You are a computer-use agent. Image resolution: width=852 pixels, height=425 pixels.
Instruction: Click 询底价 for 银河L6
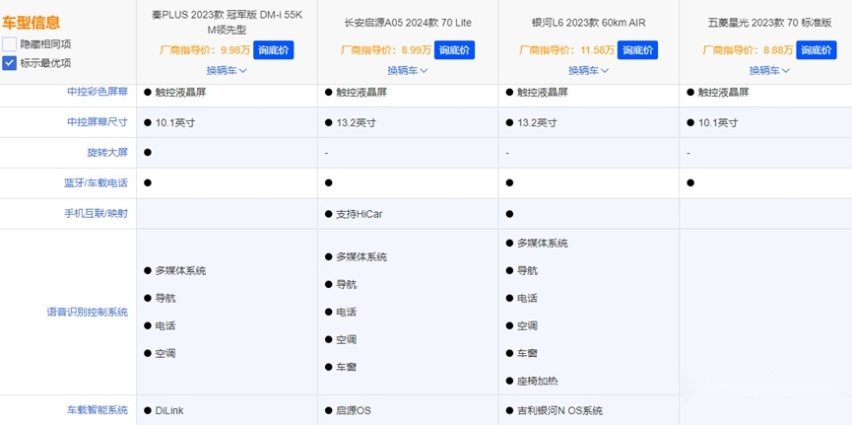637,50
